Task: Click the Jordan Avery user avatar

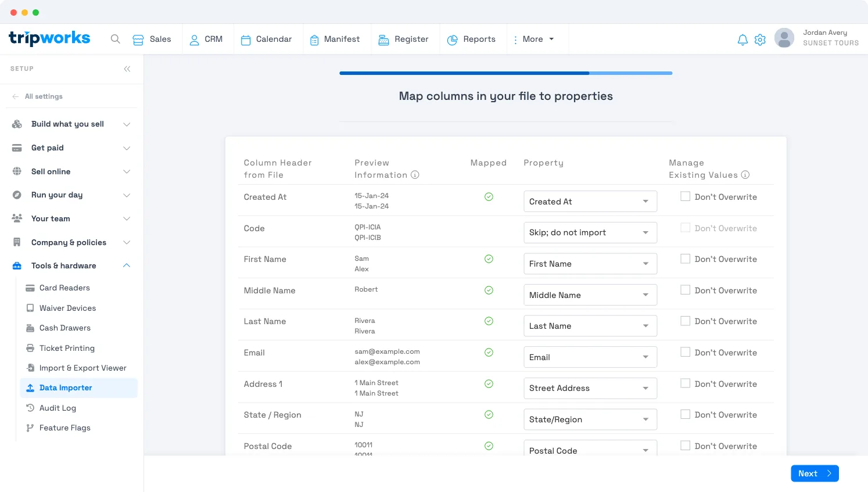Action: pyautogui.click(x=784, y=38)
